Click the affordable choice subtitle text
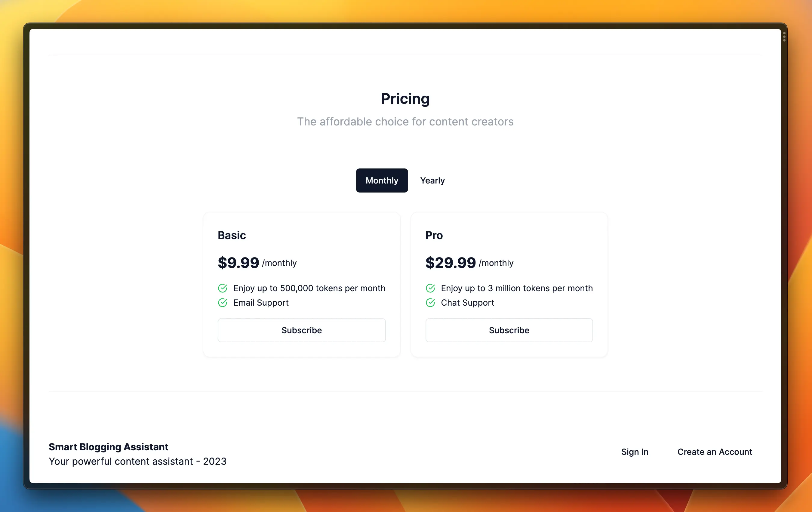812x512 pixels. (405, 122)
